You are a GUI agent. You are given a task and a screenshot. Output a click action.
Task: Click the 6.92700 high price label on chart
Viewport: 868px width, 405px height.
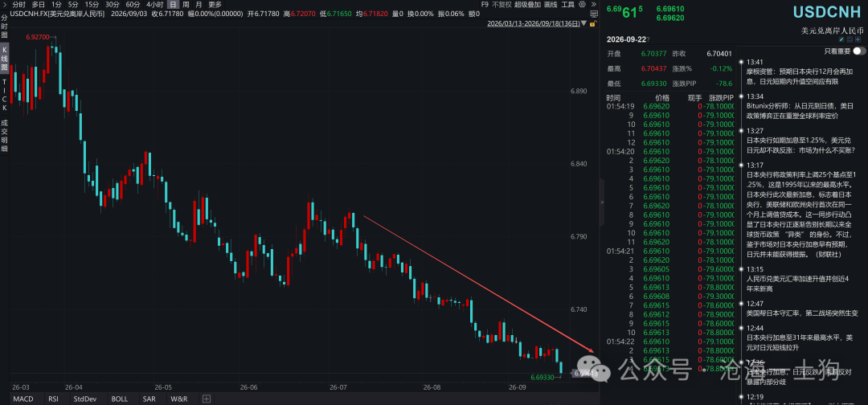point(38,37)
